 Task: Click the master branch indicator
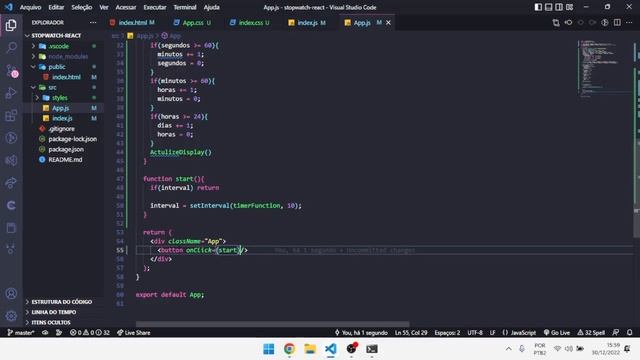[x=20, y=333]
